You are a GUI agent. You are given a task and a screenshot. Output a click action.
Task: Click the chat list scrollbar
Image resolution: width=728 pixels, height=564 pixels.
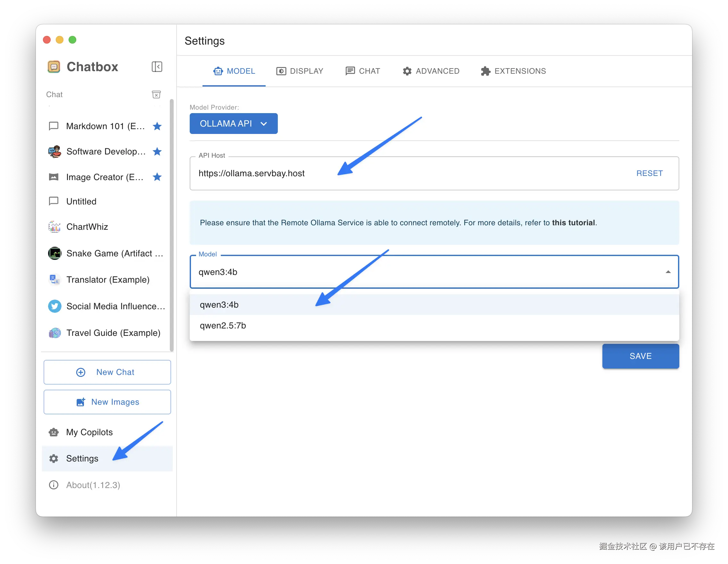pyautogui.click(x=172, y=225)
